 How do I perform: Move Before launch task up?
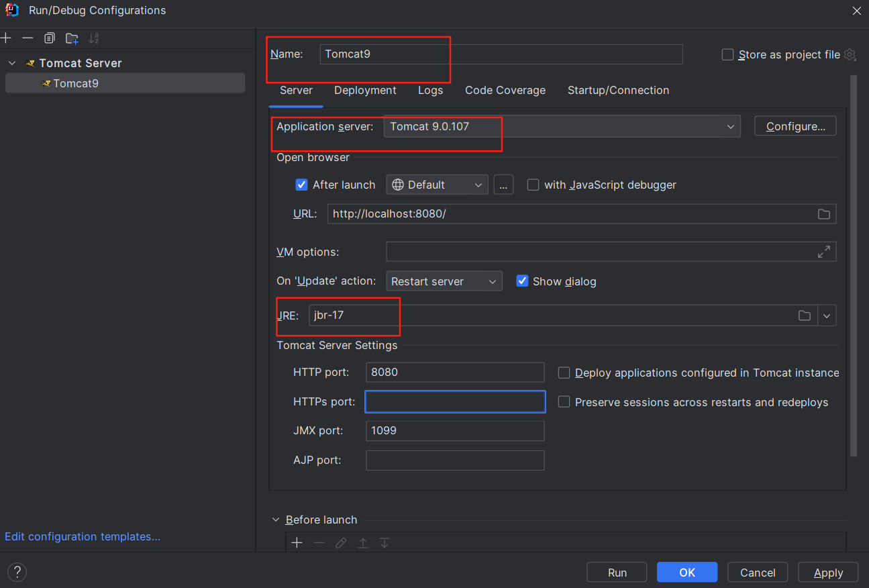[x=362, y=542]
